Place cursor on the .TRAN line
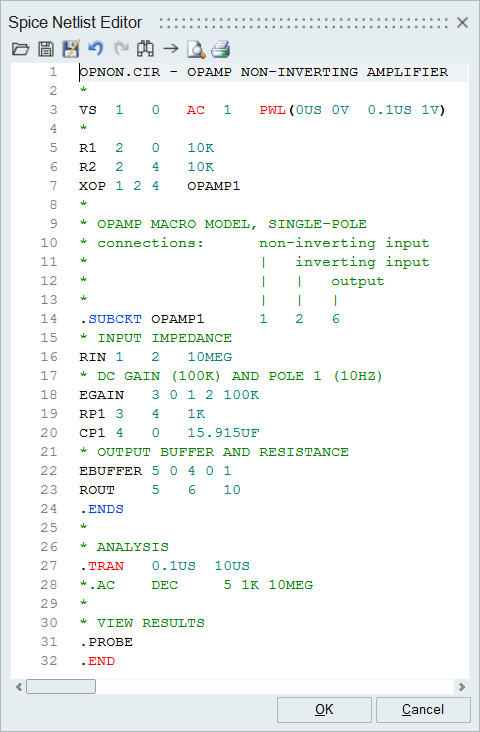Image resolution: width=480 pixels, height=732 pixels. [164, 566]
